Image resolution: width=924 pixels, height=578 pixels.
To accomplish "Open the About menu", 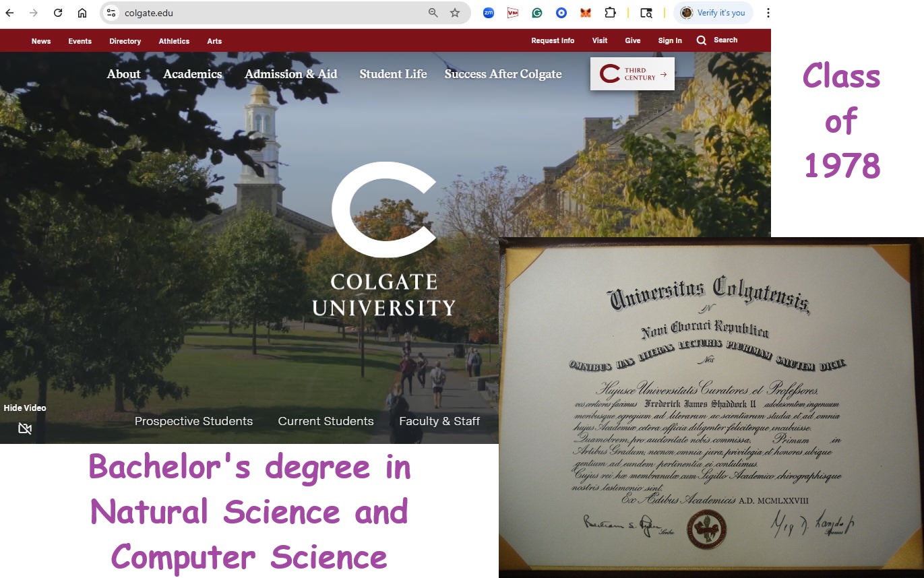I will [x=124, y=74].
